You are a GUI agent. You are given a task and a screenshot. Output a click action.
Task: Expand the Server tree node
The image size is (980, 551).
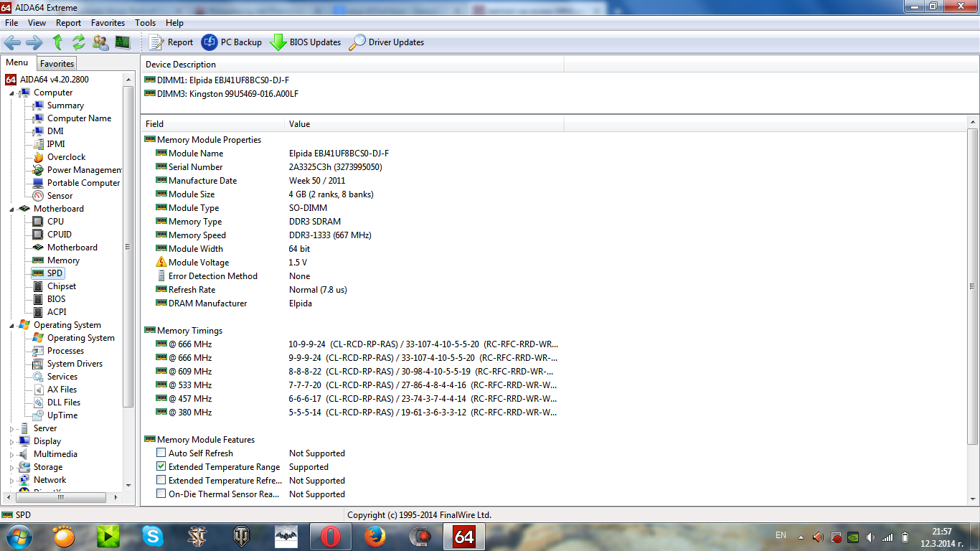12,428
